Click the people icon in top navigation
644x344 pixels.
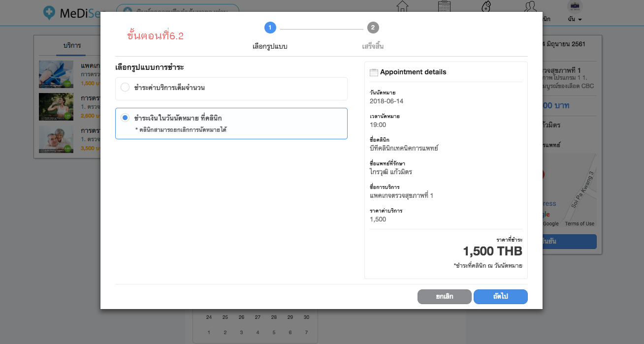pyautogui.click(x=530, y=6)
